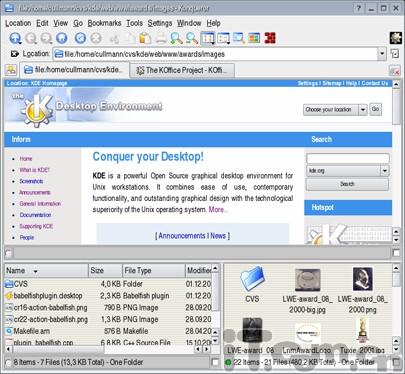Click inside the Location URL field

tap(215, 54)
